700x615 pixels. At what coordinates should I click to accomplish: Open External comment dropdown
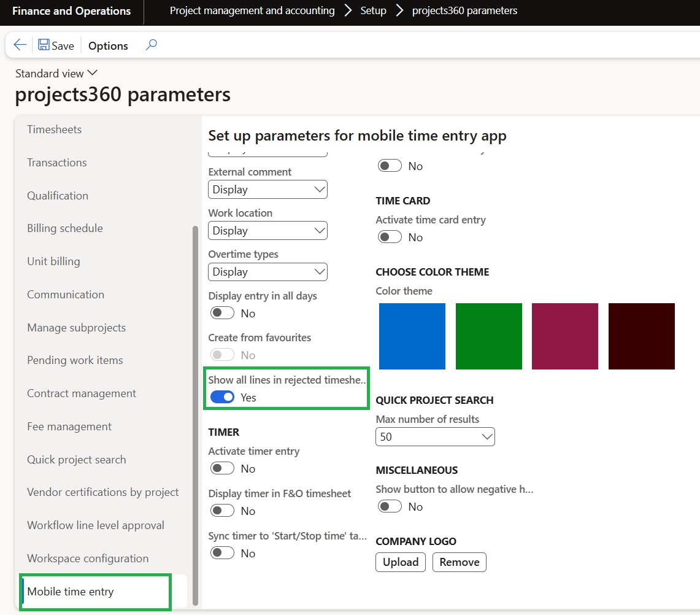(x=267, y=190)
